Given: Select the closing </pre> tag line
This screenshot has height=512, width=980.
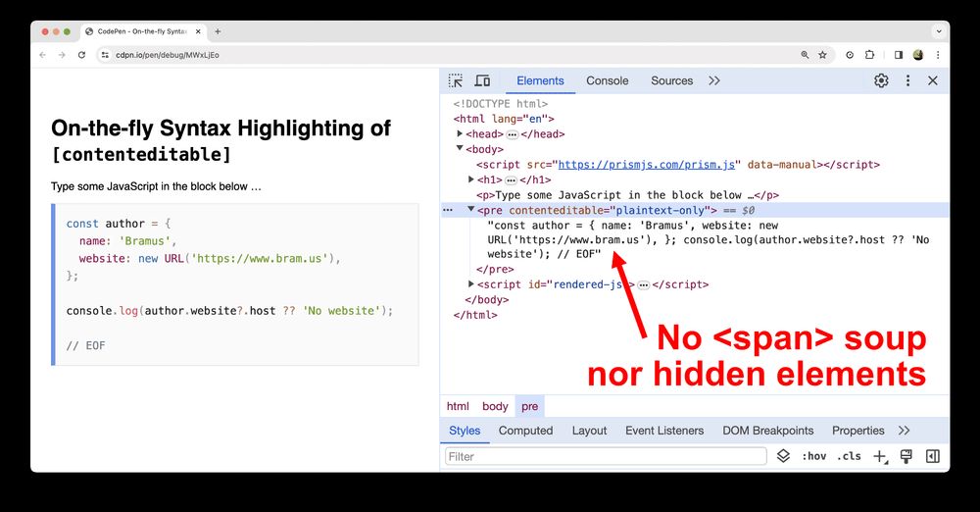Looking at the screenshot, I should click(495, 269).
